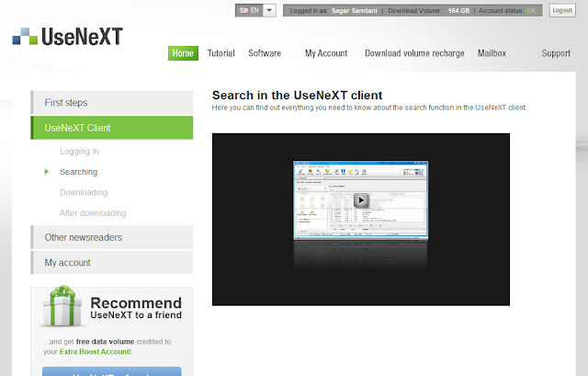Select the After downloading sub-item
The image size is (588, 376).
point(93,213)
